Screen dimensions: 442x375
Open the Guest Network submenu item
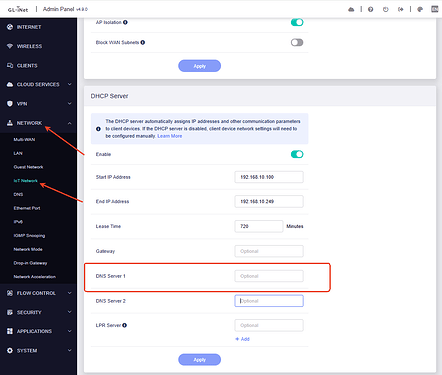click(28, 167)
